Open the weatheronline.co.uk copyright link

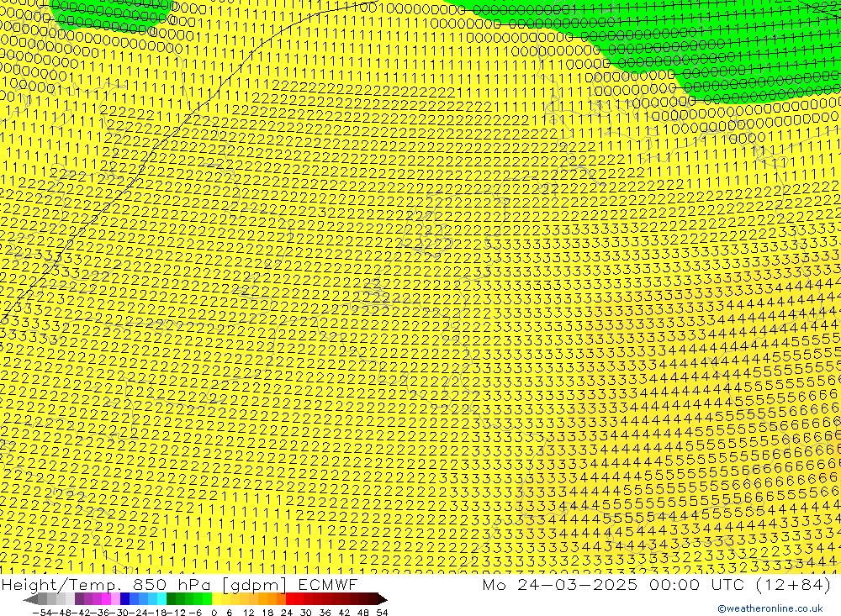point(770,608)
